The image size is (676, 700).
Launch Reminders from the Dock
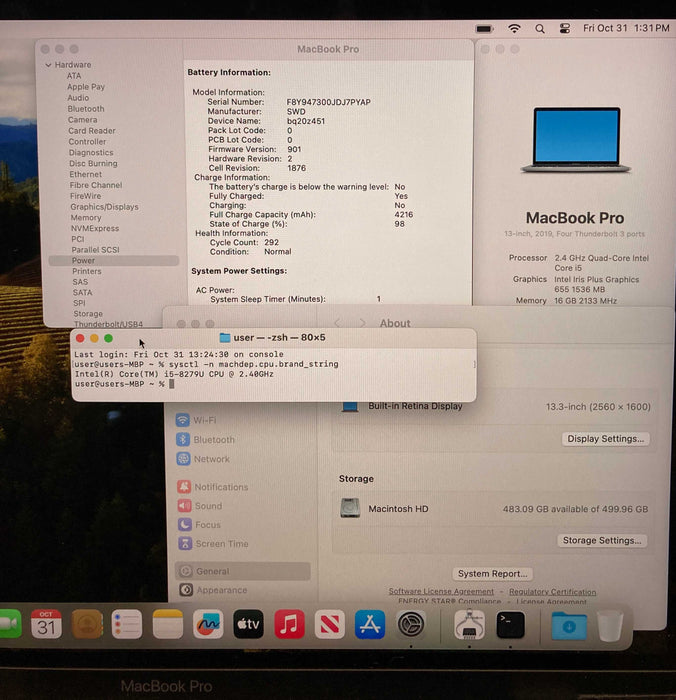127,624
